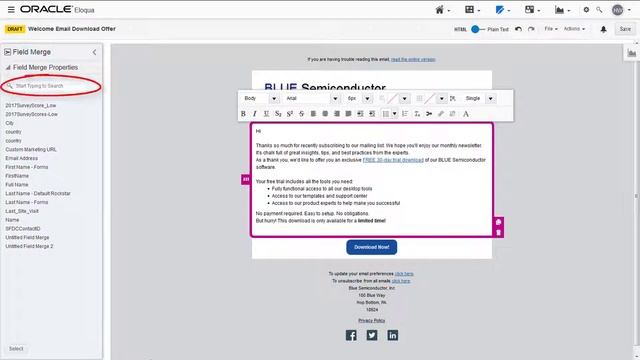Open the Audience cards icon menu

coord(532,10)
